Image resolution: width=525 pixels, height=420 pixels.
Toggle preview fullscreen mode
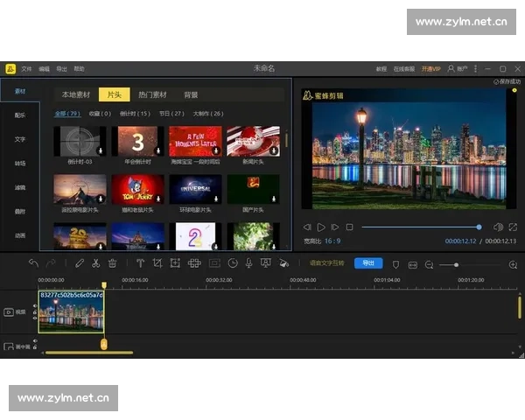pyautogui.click(x=513, y=227)
